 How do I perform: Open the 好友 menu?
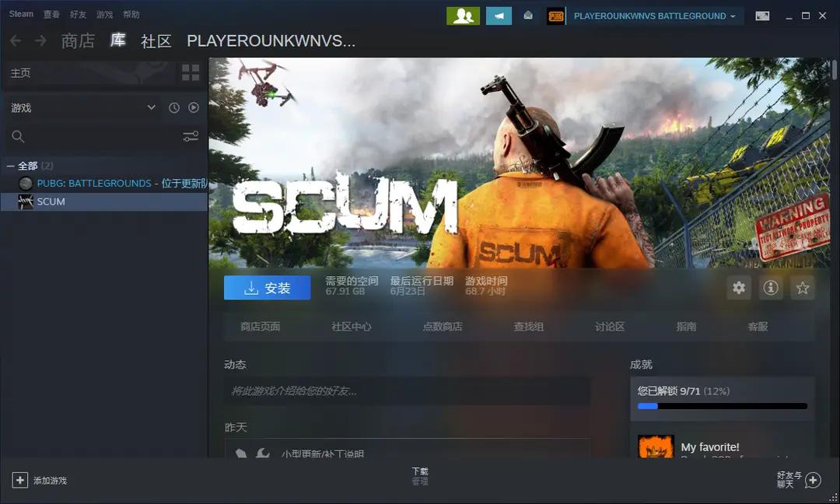pos(79,15)
